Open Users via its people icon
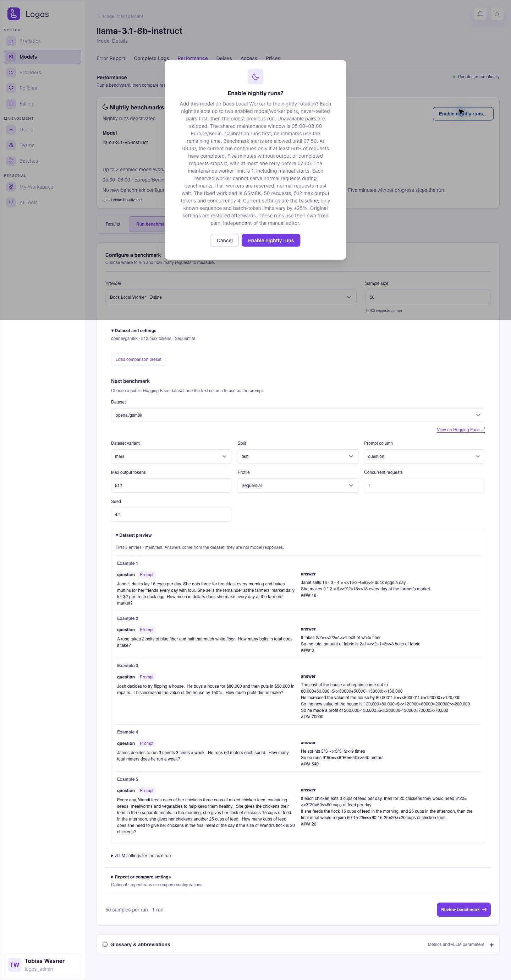The width and height of the screenshot is (511, 980). click(x=11, y=129)
